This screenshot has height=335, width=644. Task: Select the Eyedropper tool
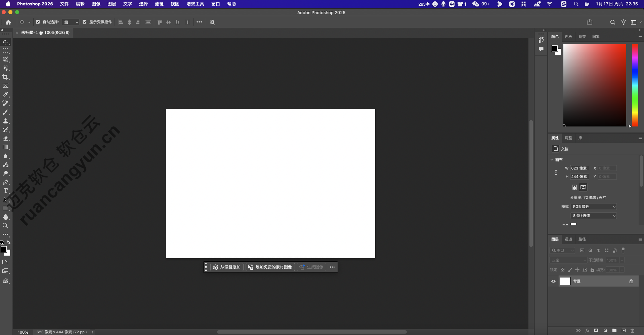[5, 95]
